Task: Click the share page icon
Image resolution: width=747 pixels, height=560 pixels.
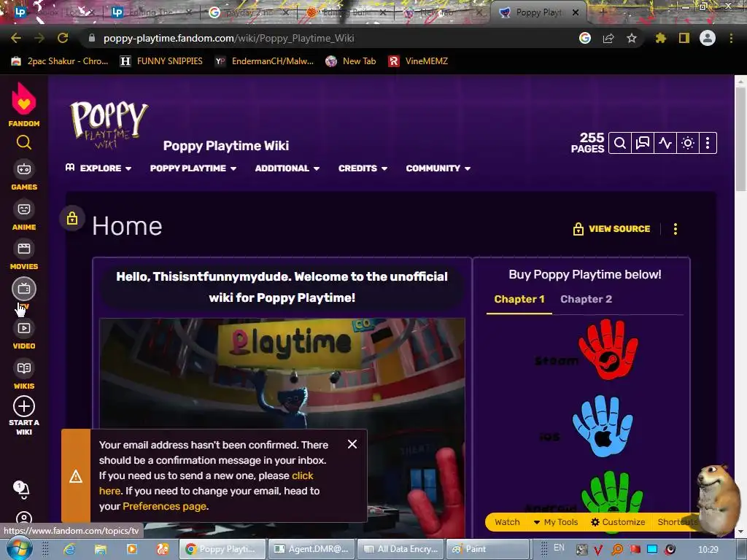Action: tap(608, 38)
